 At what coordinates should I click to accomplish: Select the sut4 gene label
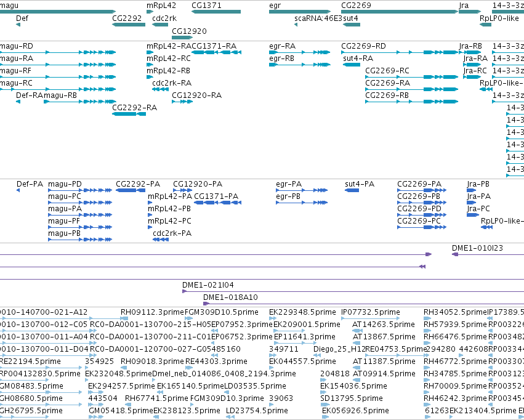coord(350,18)
